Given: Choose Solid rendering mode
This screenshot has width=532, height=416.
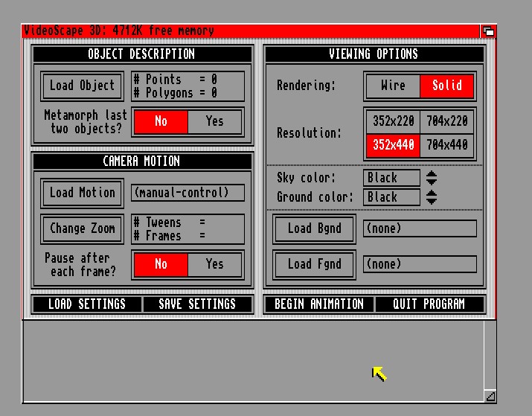Looking at the screenshot, I should [447, 86].
